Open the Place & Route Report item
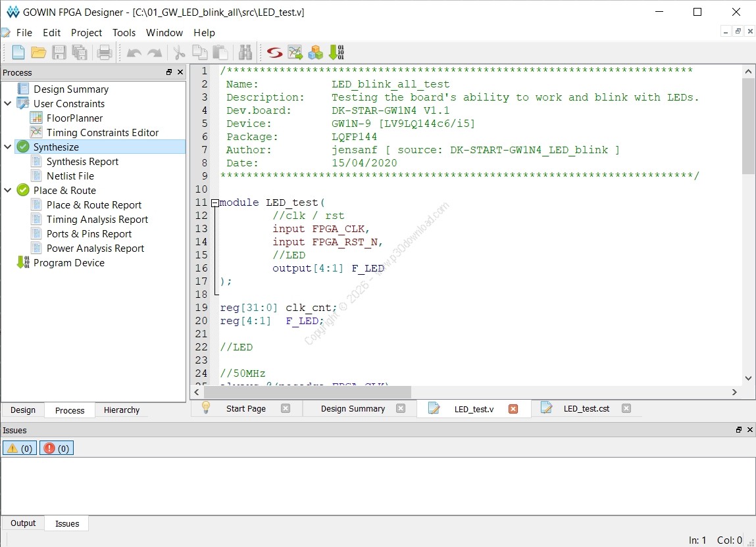Viewport: 756px width, 547px height. click(94, 205)
